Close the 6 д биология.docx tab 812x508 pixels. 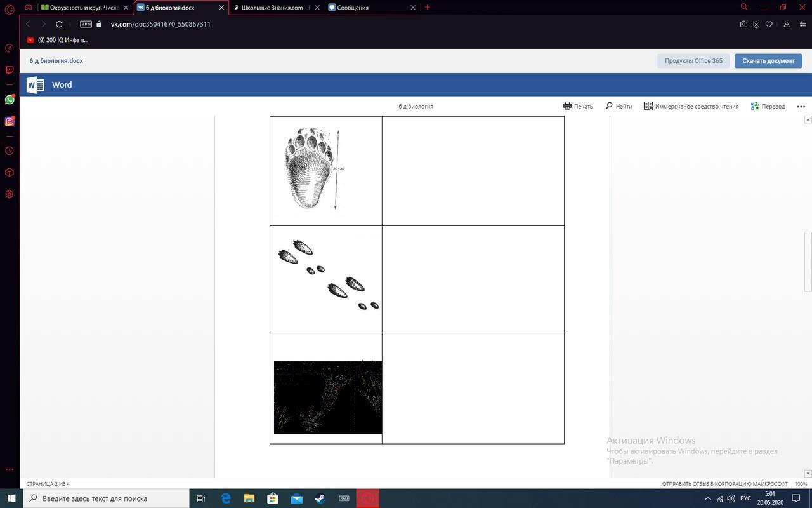tap(221, 8)
